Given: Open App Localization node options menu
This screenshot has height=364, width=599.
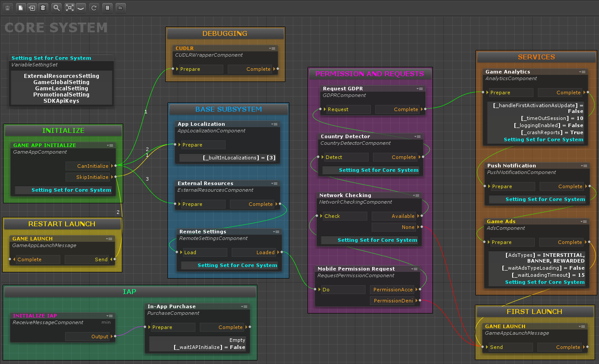Looking at the screenshot, I should coord(274,124).
